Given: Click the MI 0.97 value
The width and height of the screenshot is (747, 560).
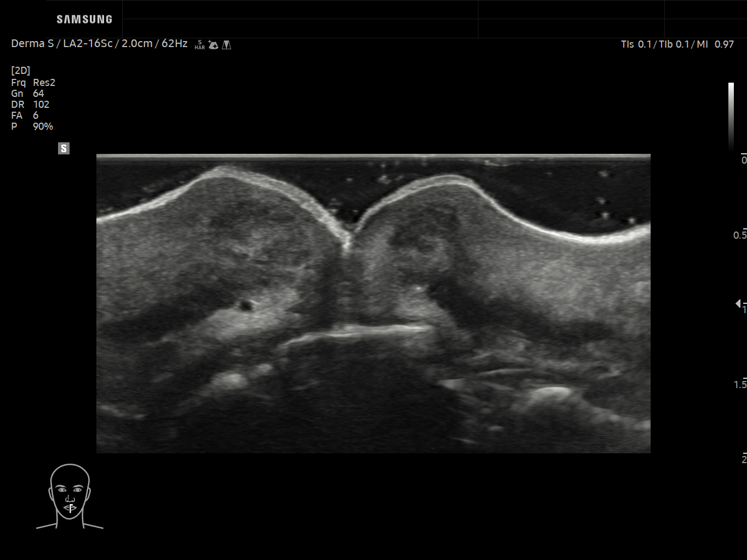Looking at the screenshot, I should [x=715, y=44].
